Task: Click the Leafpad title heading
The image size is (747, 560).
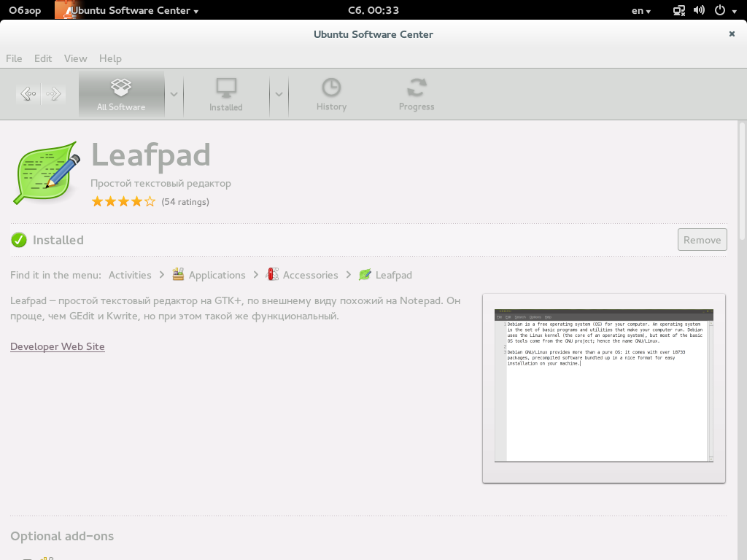Action: pyautogui.click(x=150, y=155)
